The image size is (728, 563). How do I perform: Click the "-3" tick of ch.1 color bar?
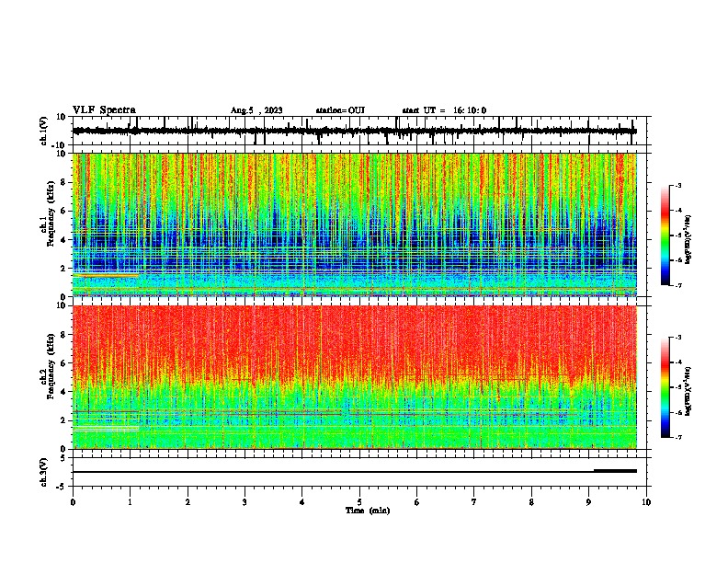tap(677, 186)
